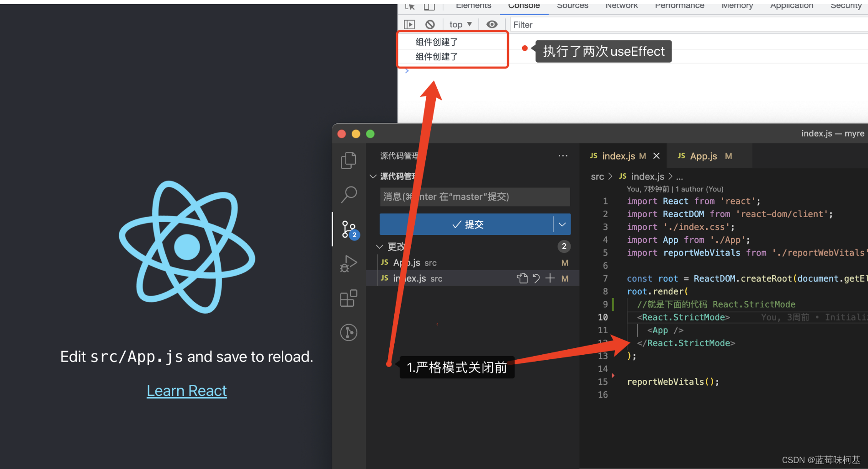
Task: Follow the Learn React link
Action: click(187, 391)
